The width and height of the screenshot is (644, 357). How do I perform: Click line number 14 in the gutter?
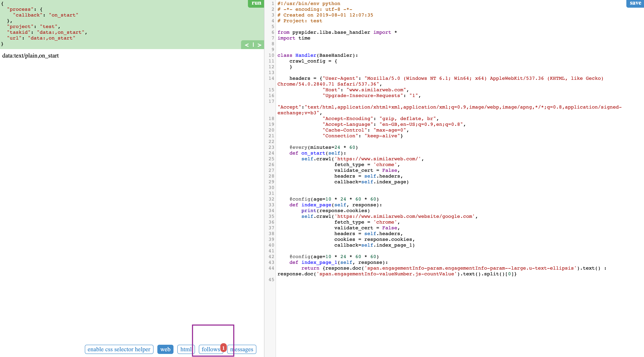coord(271,78)
